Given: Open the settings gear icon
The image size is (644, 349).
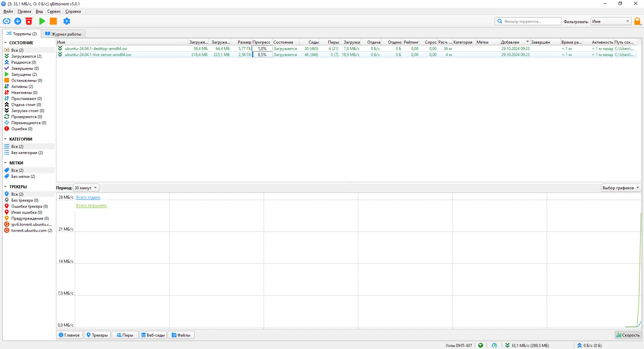Looking at the screenshot, I should (67, 21).
